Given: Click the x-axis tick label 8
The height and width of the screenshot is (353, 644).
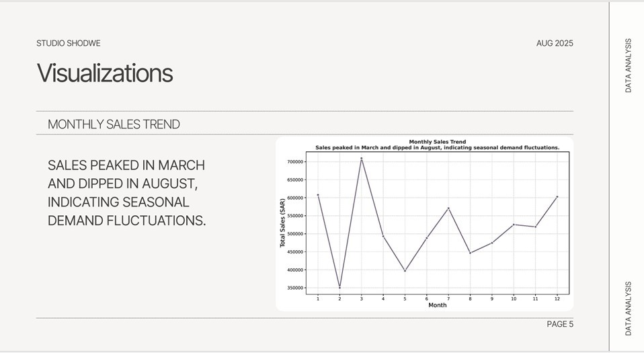Looking at the screenshot, I should [471, 299].
